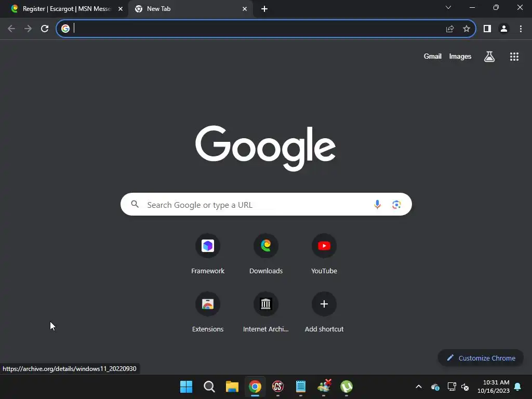The height and width of the screenshot is (399, 532).
Task: Click the browser Back arrow
Action: tap(11, 29)
